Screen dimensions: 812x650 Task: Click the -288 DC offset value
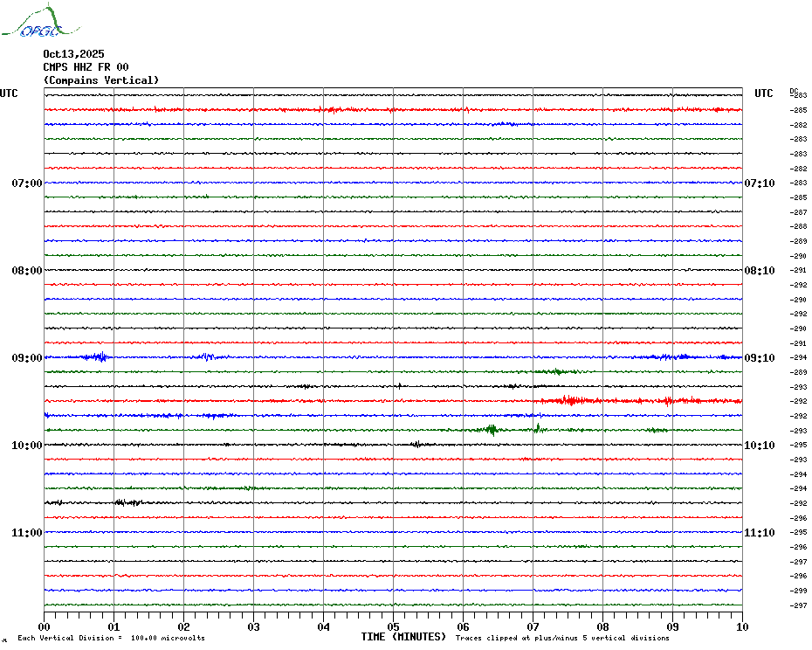pyautogui.click(x=798, y=227)
